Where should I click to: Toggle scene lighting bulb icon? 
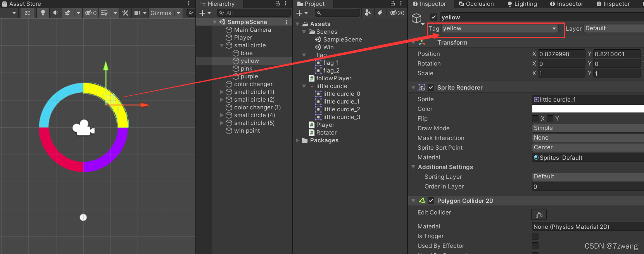click(x=43, y=13)
